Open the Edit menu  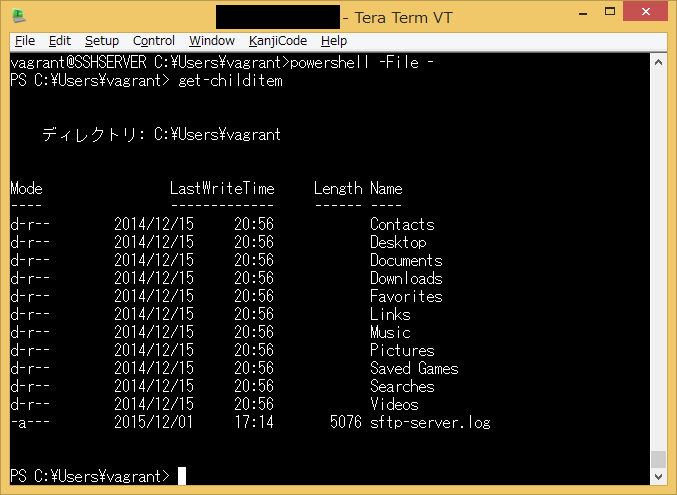60,41
